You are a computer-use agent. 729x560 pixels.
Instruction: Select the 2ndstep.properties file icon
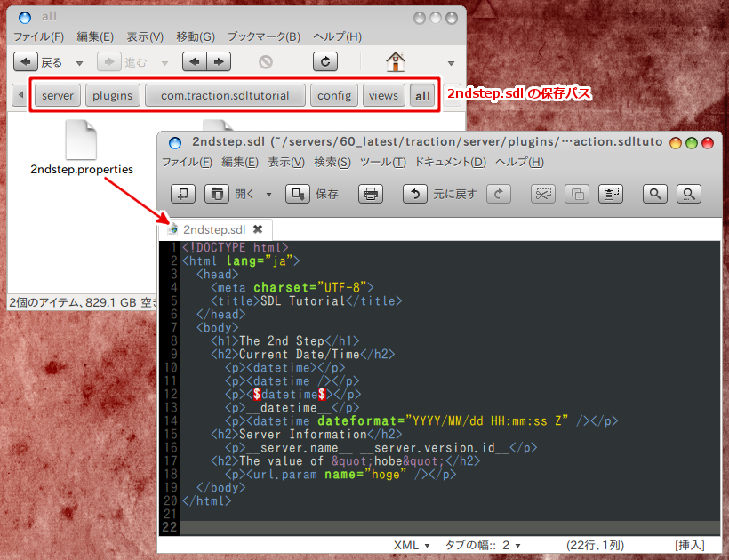click(x=81, y=140)
